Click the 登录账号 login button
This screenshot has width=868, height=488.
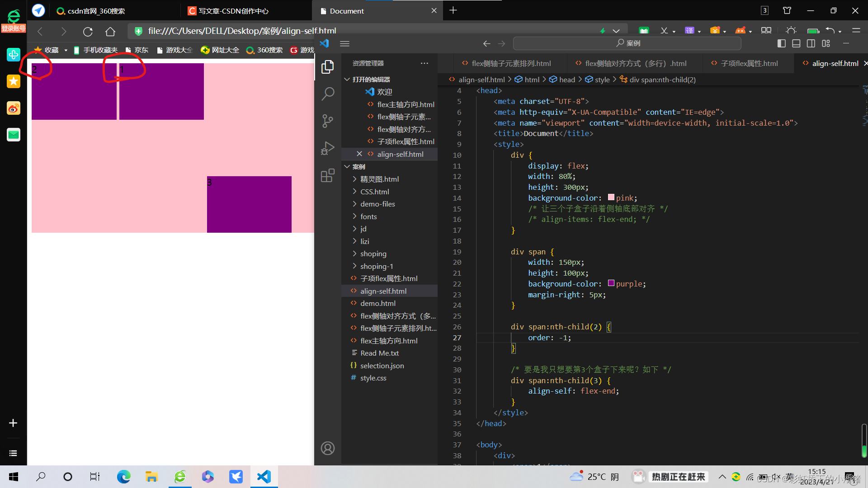[x=14, y=28]
